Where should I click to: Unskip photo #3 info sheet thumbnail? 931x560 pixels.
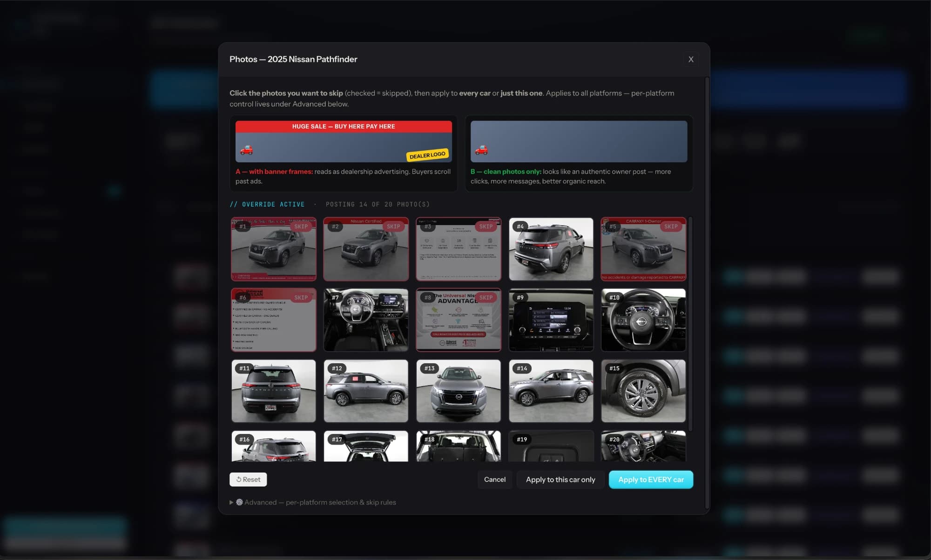tap(459, 249)
